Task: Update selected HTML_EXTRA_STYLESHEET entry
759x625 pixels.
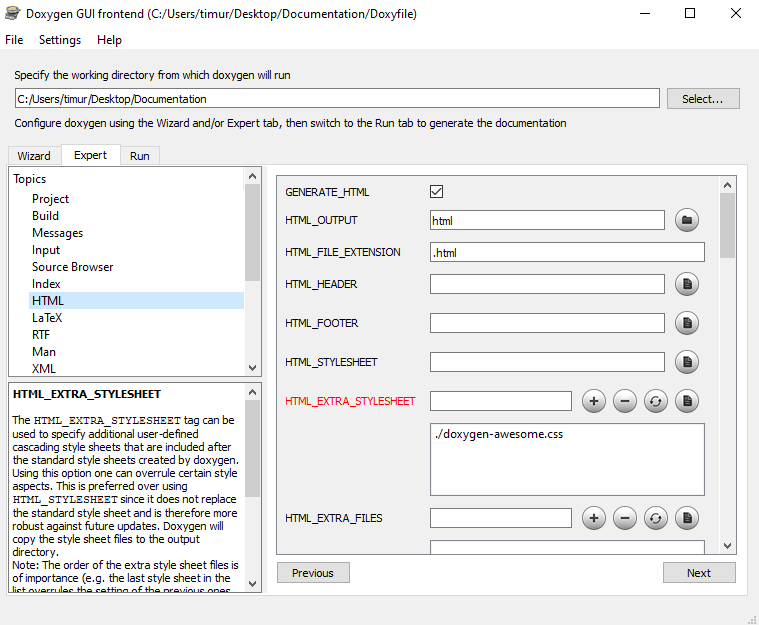Action: tap(656, 401)
